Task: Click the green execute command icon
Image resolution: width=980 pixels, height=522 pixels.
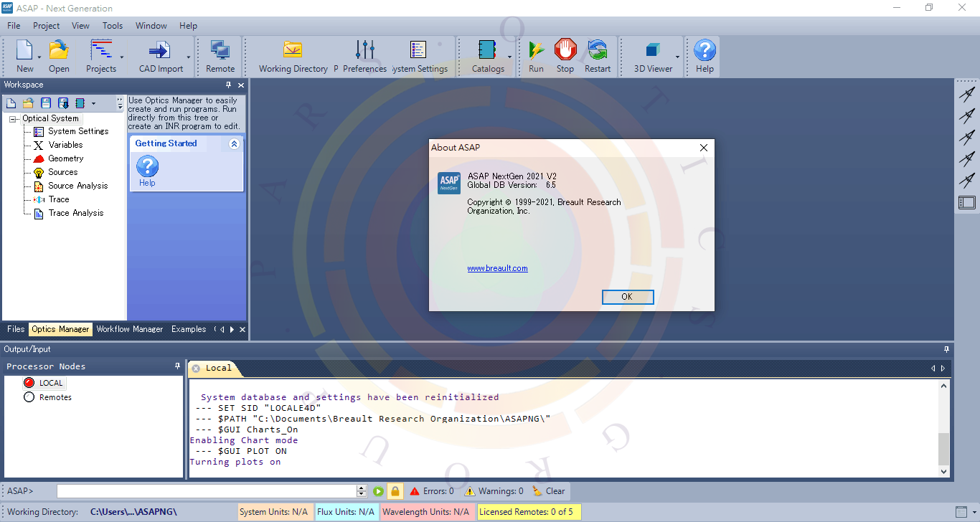Action: pos(378,491)
